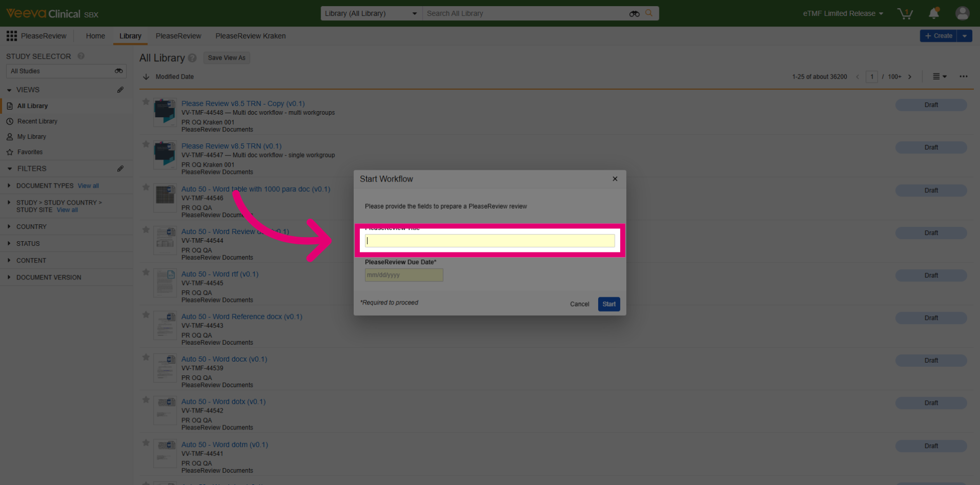Click the PleaseReview Due Date field

pos(404,275)
